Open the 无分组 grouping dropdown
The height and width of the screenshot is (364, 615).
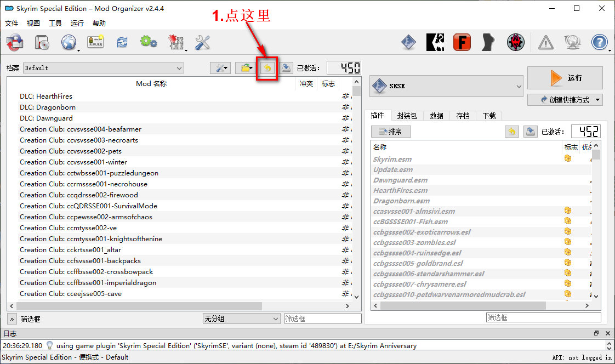pyautogui.click(x=241, y=318)
